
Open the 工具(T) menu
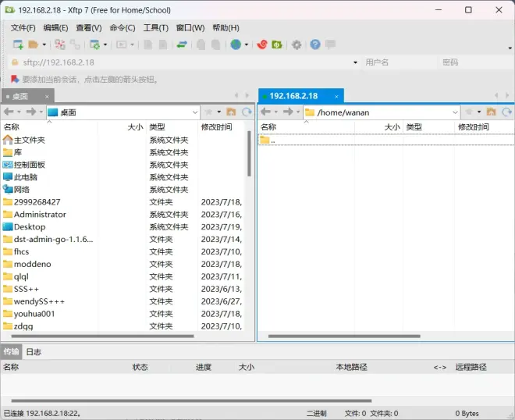tap(156, 28)
